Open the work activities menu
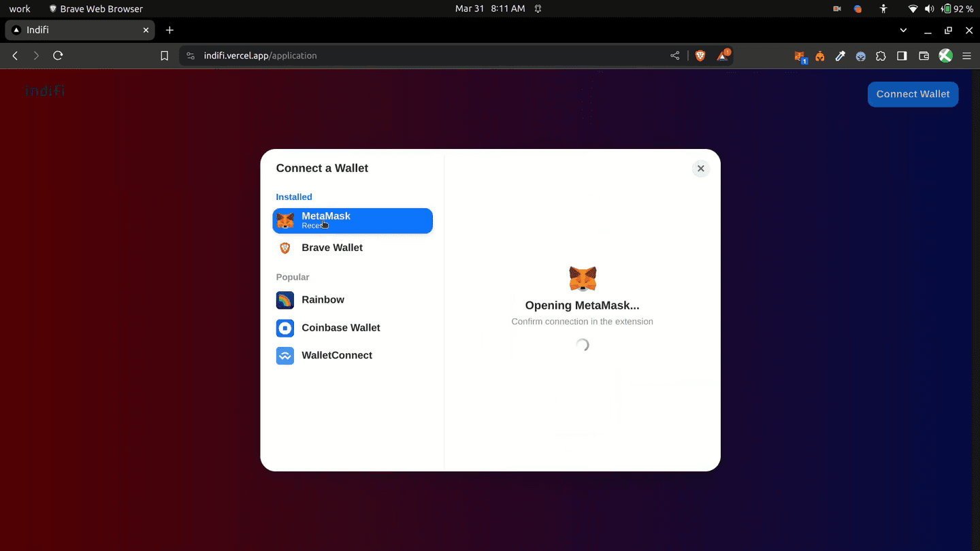The width and height of the screenshot is (980, 551). 20,9
